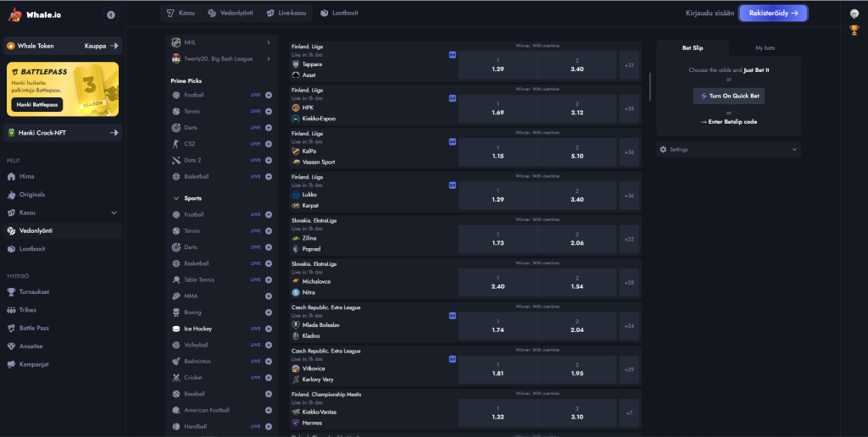Add Prime Picks Football with plus toggle
Viewport: 868px width, 437px height.
(x=269, y=95)
